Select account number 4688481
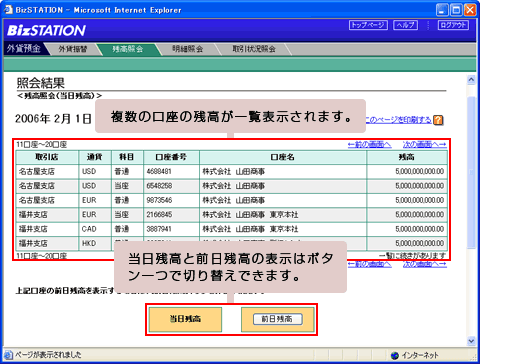This screenshot has height=364, width=530. pos(159,172)
